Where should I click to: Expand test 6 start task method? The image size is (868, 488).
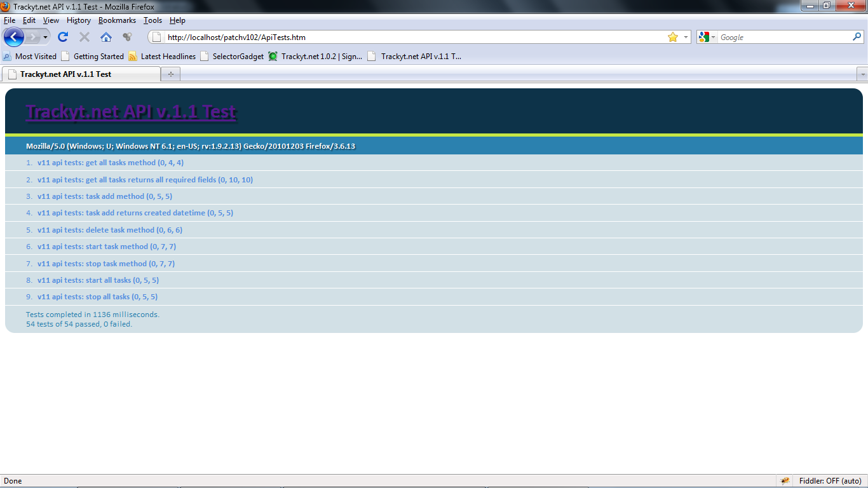[x=107, y=247]
